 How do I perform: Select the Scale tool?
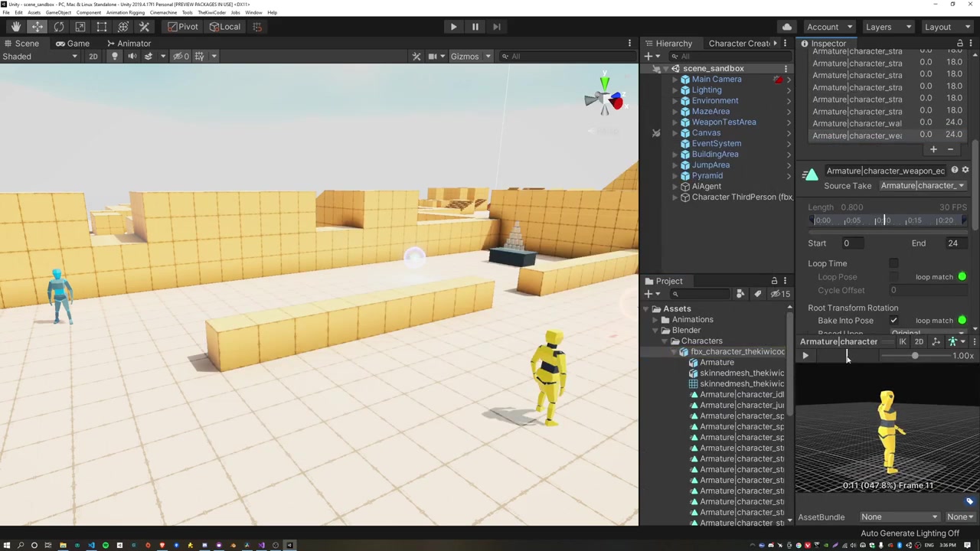pyautogui.click(x=80, y=27)
